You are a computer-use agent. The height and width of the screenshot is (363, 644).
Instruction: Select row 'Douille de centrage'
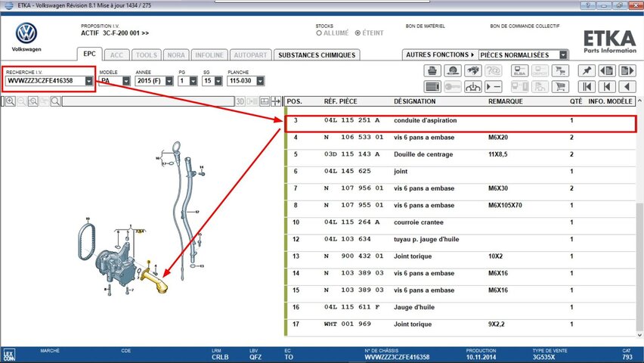pos(460,158)
